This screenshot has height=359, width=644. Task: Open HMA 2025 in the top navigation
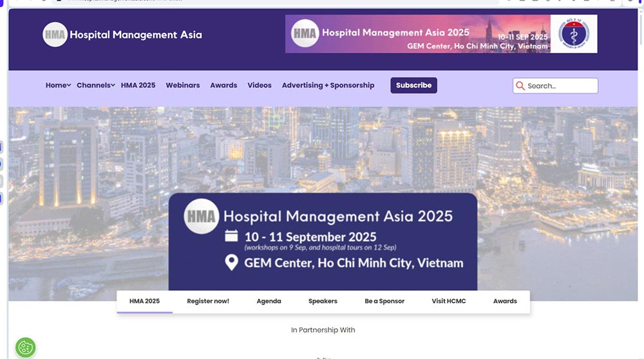138,86
